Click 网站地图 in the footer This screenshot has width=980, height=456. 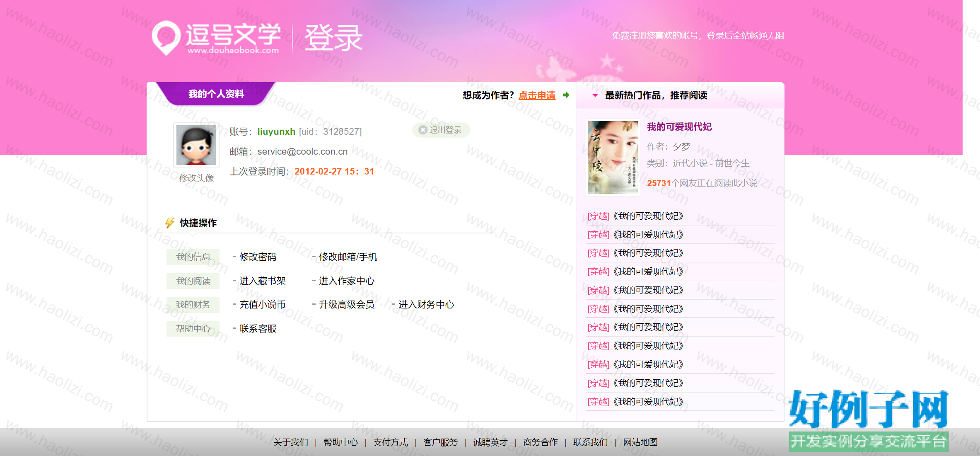(x=641, y=442)
